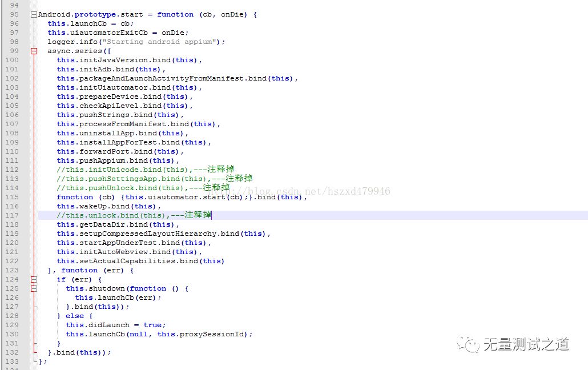Click this.checkApiLevel.bind(this) line
This screenshot has height=370, width=588.
(125, 106)
